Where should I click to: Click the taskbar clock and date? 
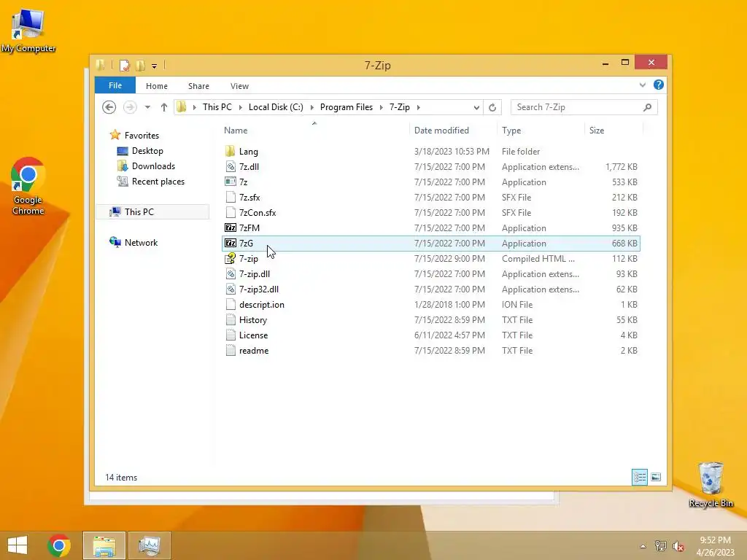[x=715, y=546]
